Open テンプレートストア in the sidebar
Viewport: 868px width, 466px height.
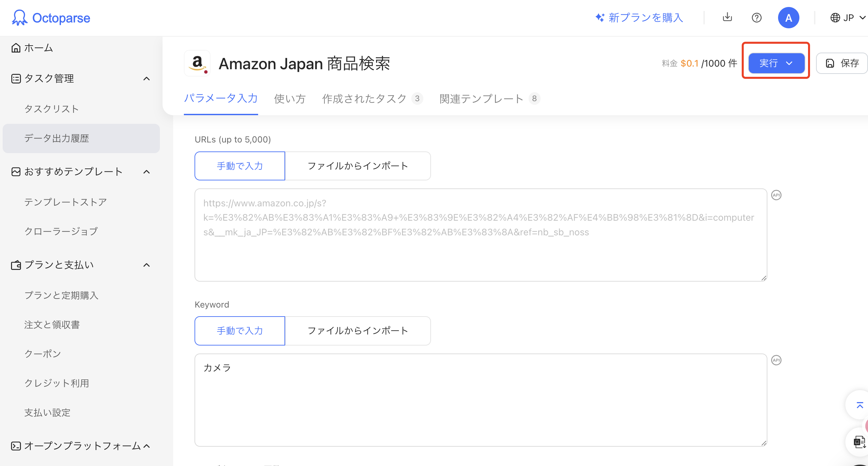click(x=65, y=202)
